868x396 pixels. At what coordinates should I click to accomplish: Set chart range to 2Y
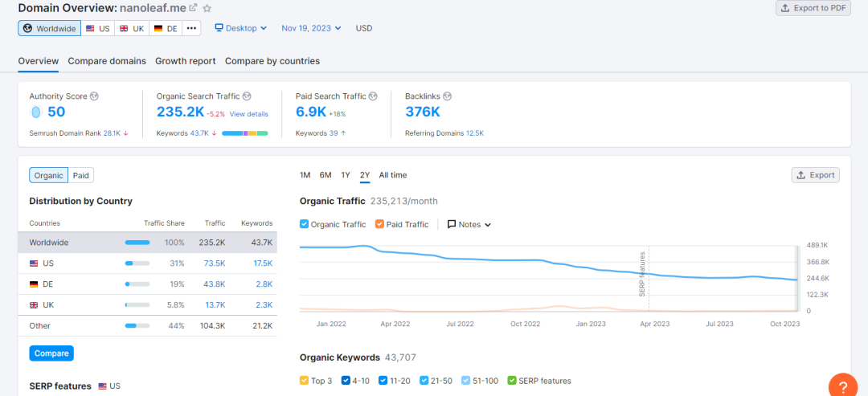pos(365,175)
